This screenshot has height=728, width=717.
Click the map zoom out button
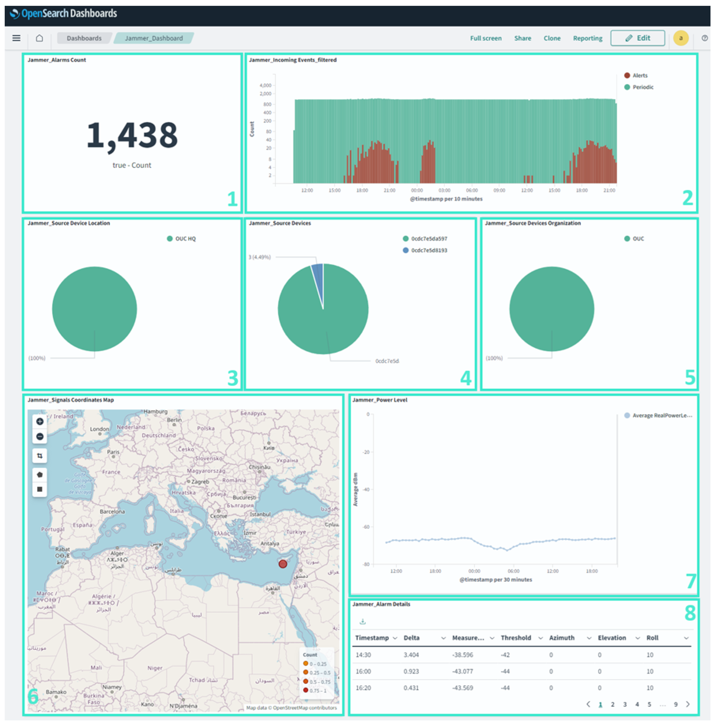(40, 437)
